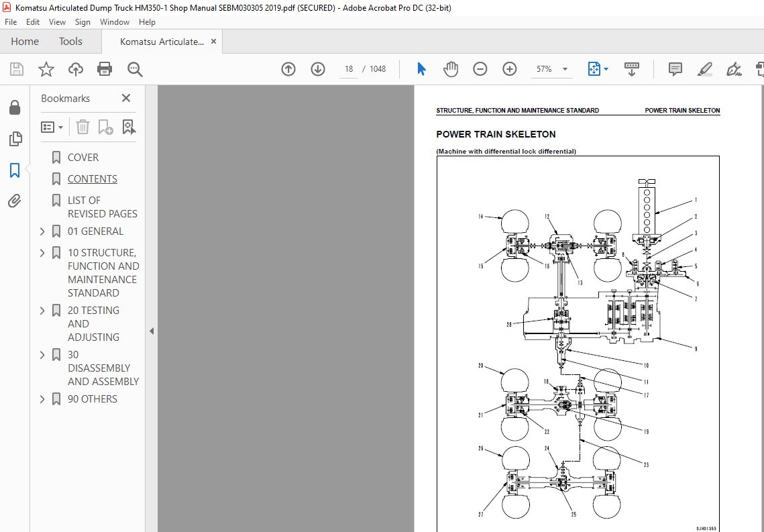The height and width of the screenshot is (532, 764).
Task: Select the Highlight text pen tool
Action: (704, 69)
